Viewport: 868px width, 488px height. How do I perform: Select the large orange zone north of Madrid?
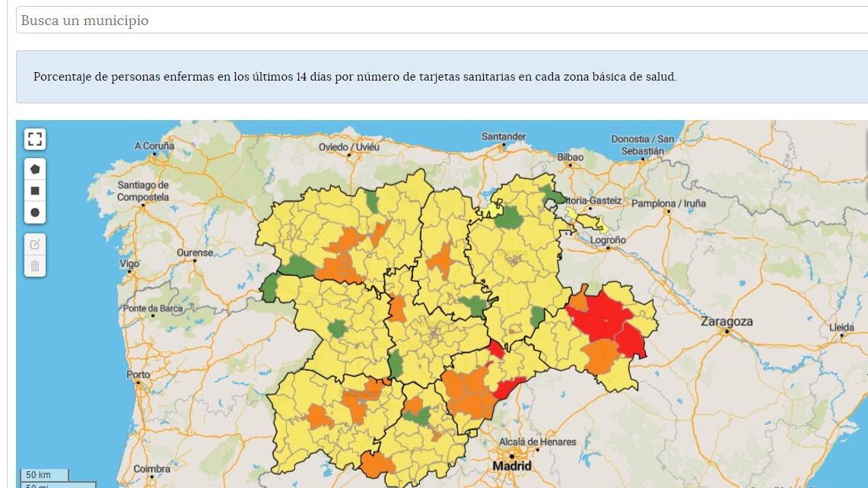(469, 393)
